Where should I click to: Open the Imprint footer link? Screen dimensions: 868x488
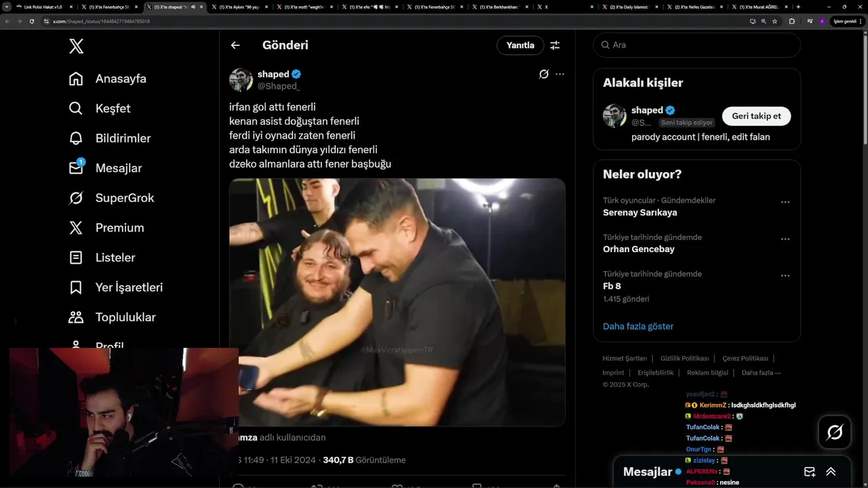pos(613,373)
